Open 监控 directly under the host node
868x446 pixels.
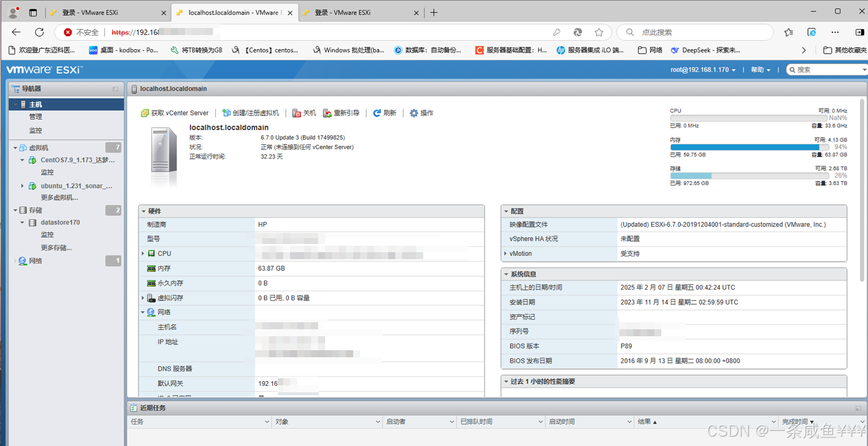pyautogui.click(x=36, y=130)
